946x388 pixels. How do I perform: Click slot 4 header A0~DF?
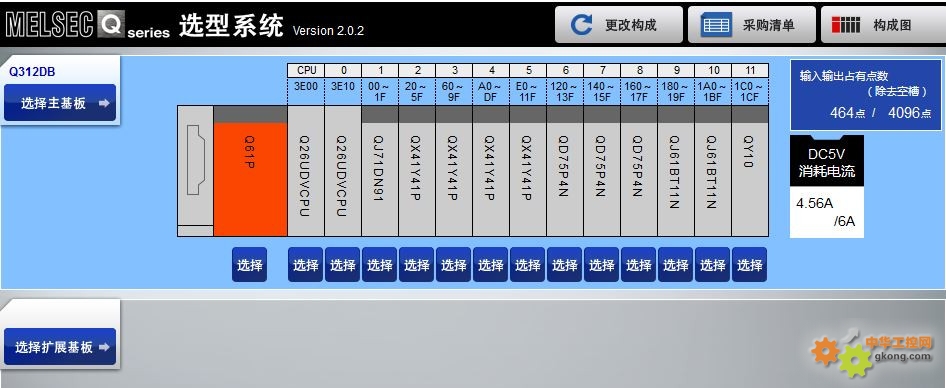coord(490,91)
